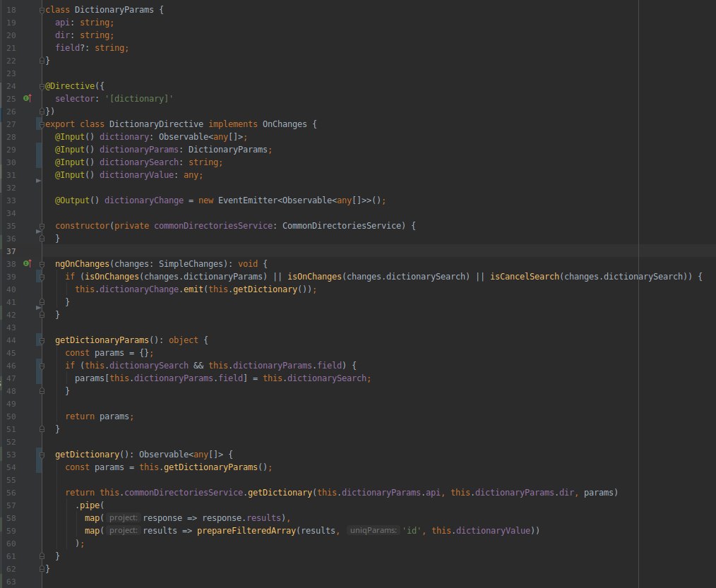Screen dimensions: 716x588
Task: Click the implements gutter icon on line 25
Action: pos(28,98)
